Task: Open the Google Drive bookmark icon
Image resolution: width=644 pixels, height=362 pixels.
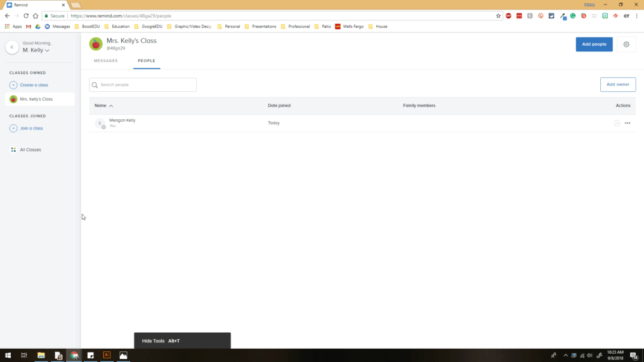Action: tap(38, 27)
